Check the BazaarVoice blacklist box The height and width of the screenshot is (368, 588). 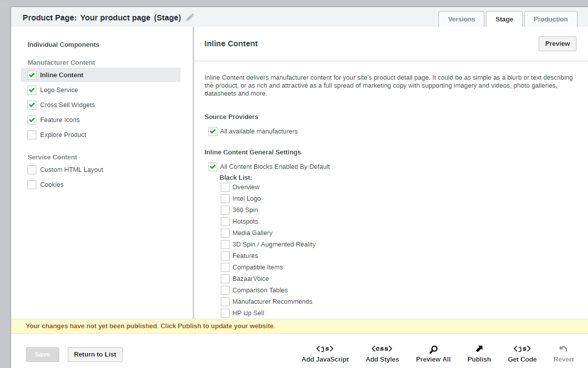[225, 279]
